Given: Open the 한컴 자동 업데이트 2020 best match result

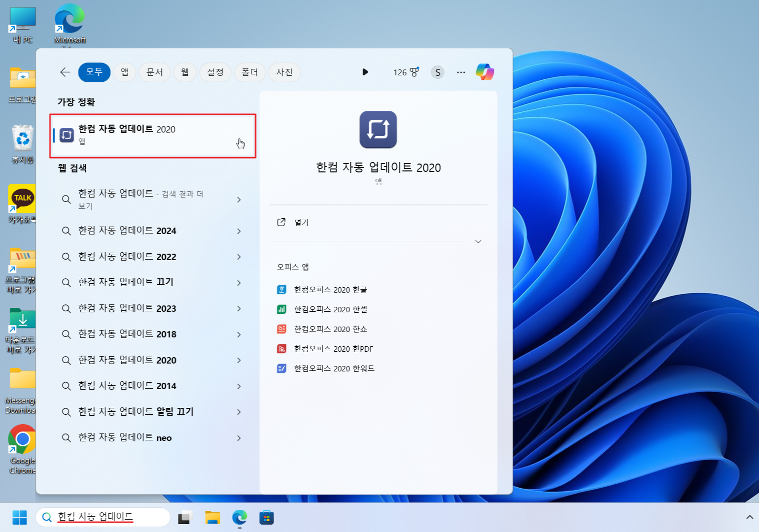Looking at the screenshot, I should tap(153, 136).
